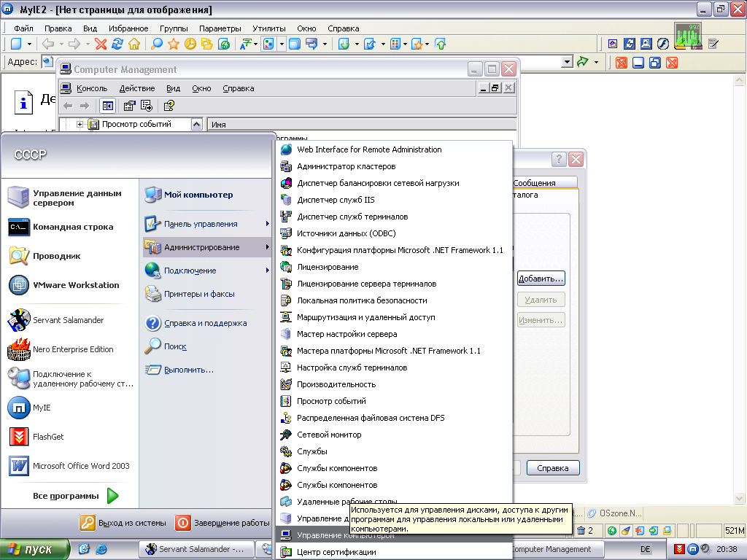The width and height of the screenshot is (747, 560).
Task: Select Локальная политика безопасности item
Action: 395,300
